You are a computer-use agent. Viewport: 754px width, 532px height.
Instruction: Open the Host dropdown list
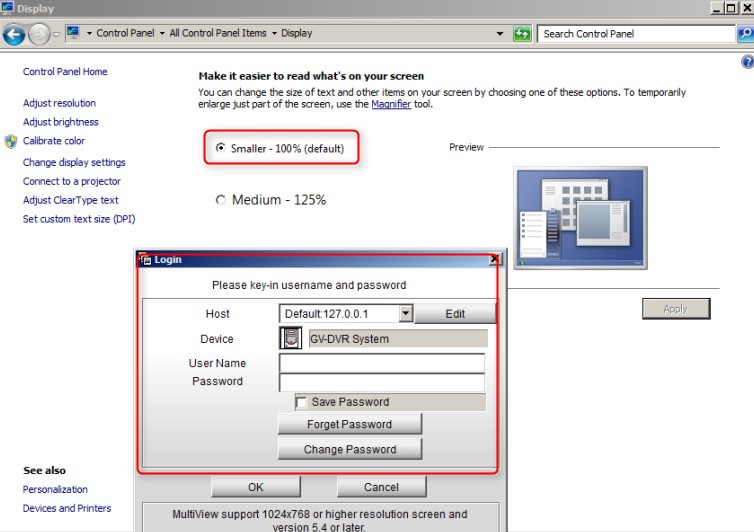point(406,313)
